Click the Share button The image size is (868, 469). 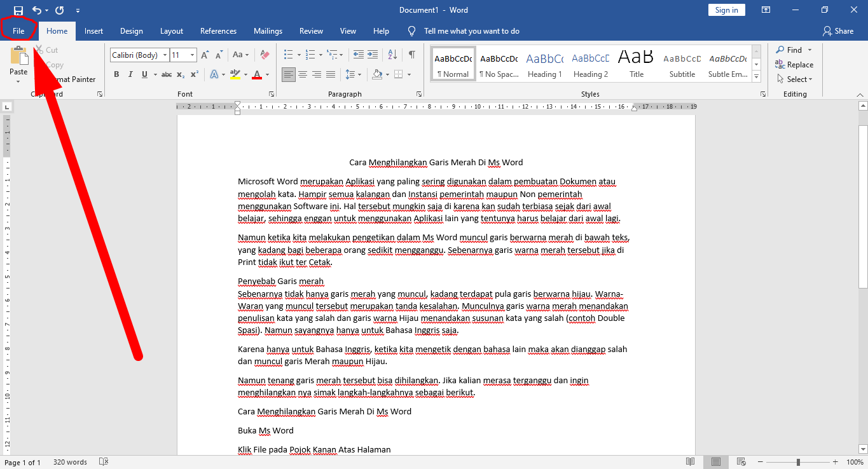point(838,31)
